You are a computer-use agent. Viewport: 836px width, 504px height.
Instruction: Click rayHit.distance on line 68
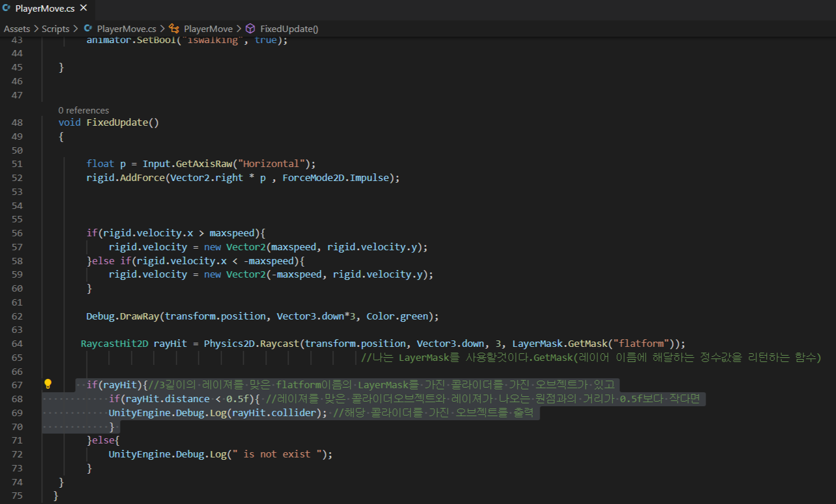(x=168, y=399)
